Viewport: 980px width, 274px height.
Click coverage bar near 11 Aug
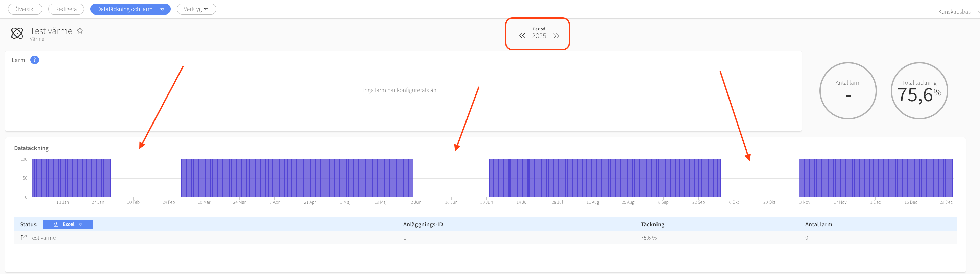coord(593,177)
